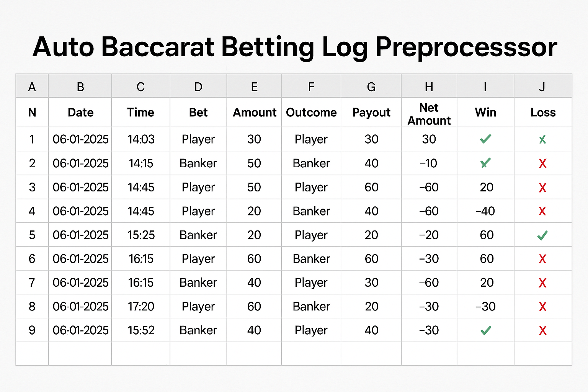Select the row 4 Win cell showing -40
588x392 pixels.
pyautogui.click(x=485, y=211)
